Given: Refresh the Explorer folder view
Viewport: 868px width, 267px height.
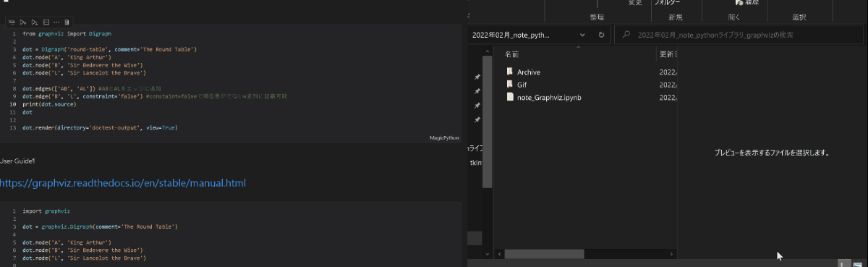Looking at the screenshot, I should pos(601,35).
